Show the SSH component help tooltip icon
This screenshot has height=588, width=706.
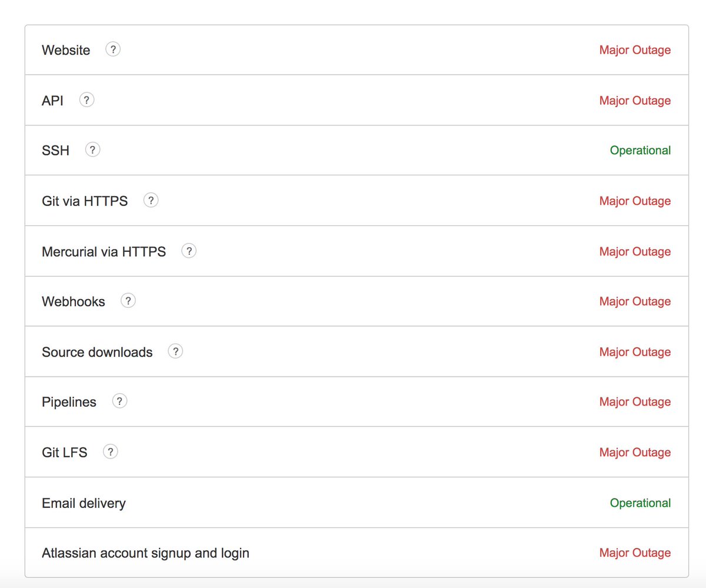tap(92, 150)
